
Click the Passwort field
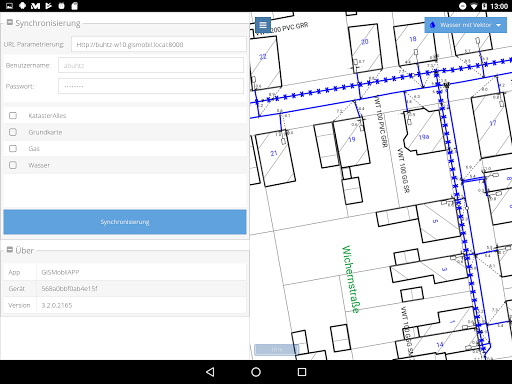[151, 86]
